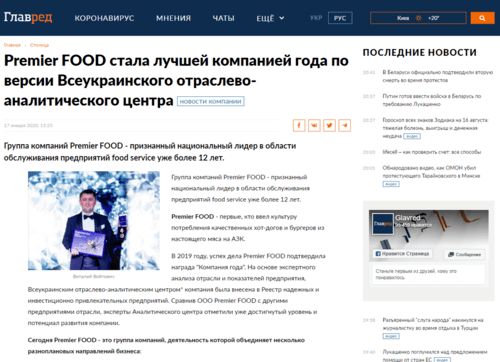Image resolution: width=500 pixels, height=362 pixels.
Task: Click the Киев weather search field
Action: click(418, 18)
